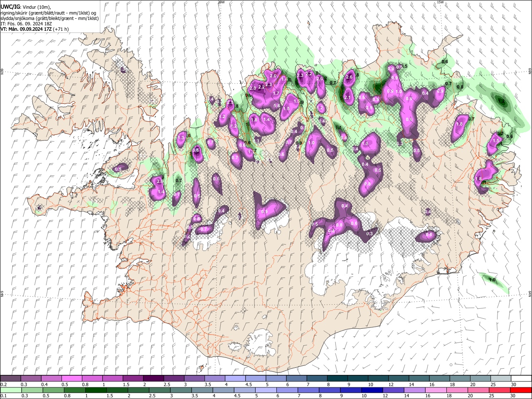Image resolution: width=532 pixels, height=399 pixels.
Task: Click the rain legend swatch between 25 and 30
Action: 500,390
